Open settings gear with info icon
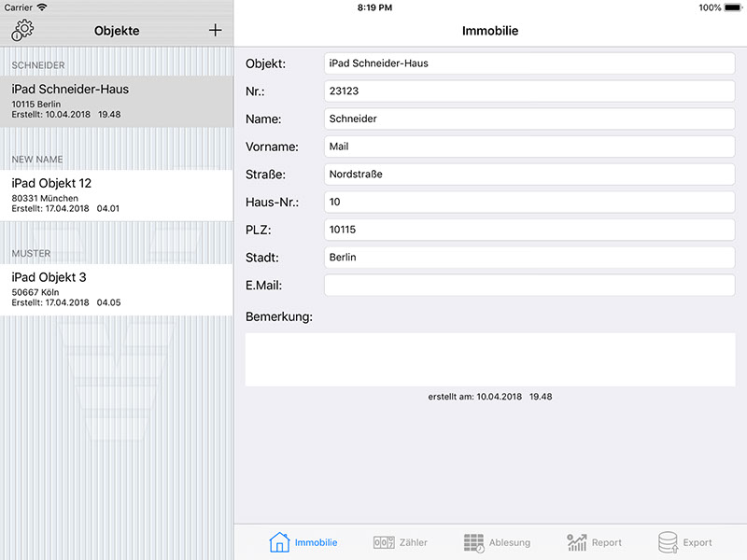Image resolution: width=747 pixels, height=560 pixels. pos(22,30)
